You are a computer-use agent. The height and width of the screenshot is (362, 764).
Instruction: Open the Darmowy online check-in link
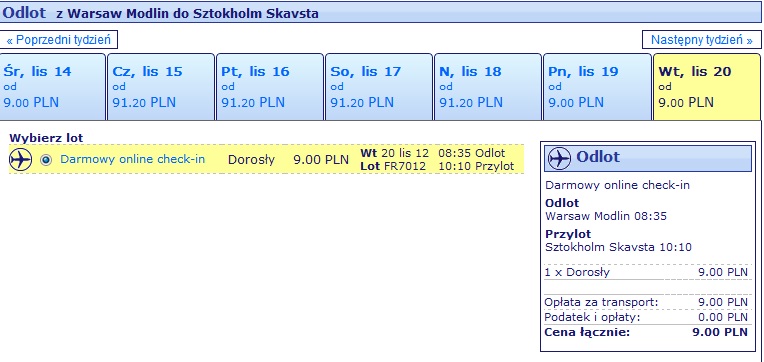(133, 159)
